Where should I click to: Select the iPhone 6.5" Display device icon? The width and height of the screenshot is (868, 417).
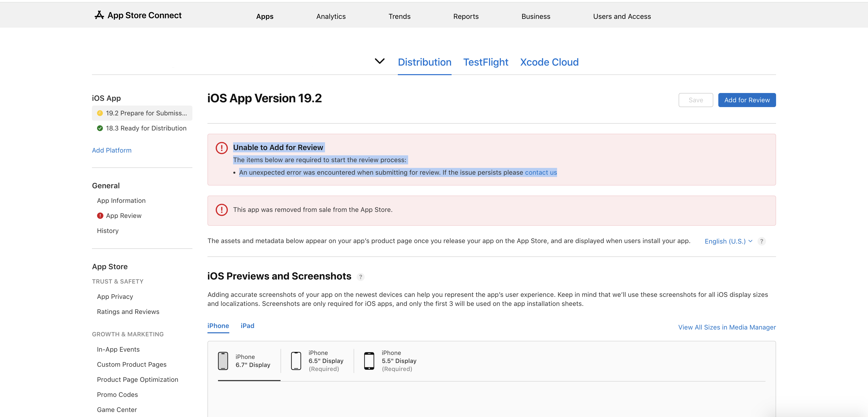pos(296,361)
